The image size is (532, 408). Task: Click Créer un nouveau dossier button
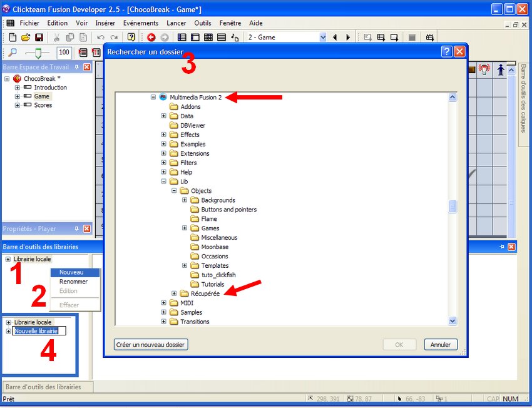[x=151, y=345]
